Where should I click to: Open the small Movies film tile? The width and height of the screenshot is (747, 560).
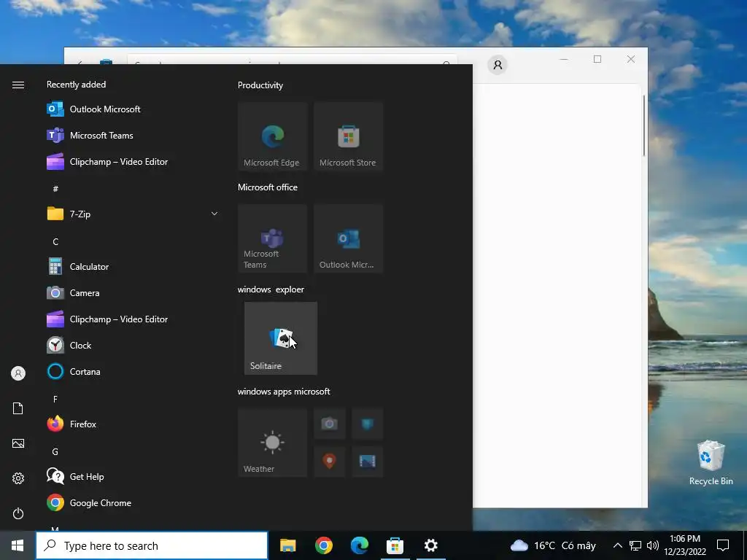pyautogui.click(x=368, y=462)
